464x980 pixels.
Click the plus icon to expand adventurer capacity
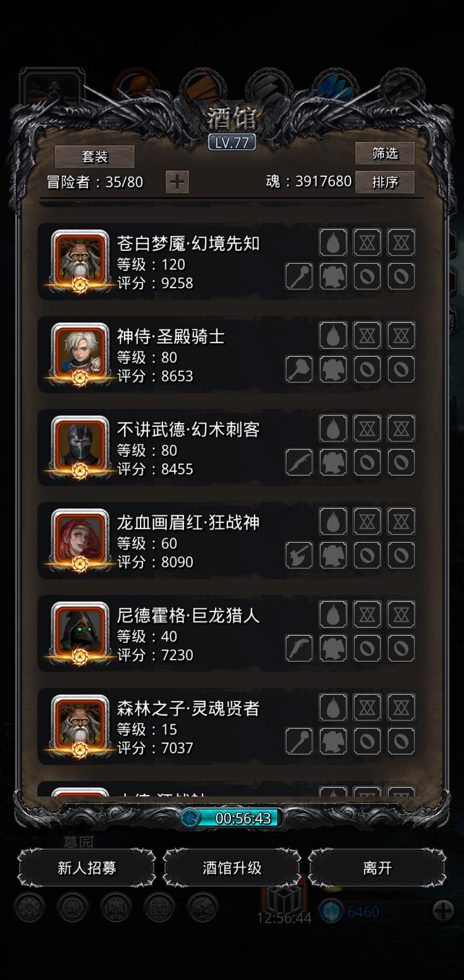(x=177, y=182)
